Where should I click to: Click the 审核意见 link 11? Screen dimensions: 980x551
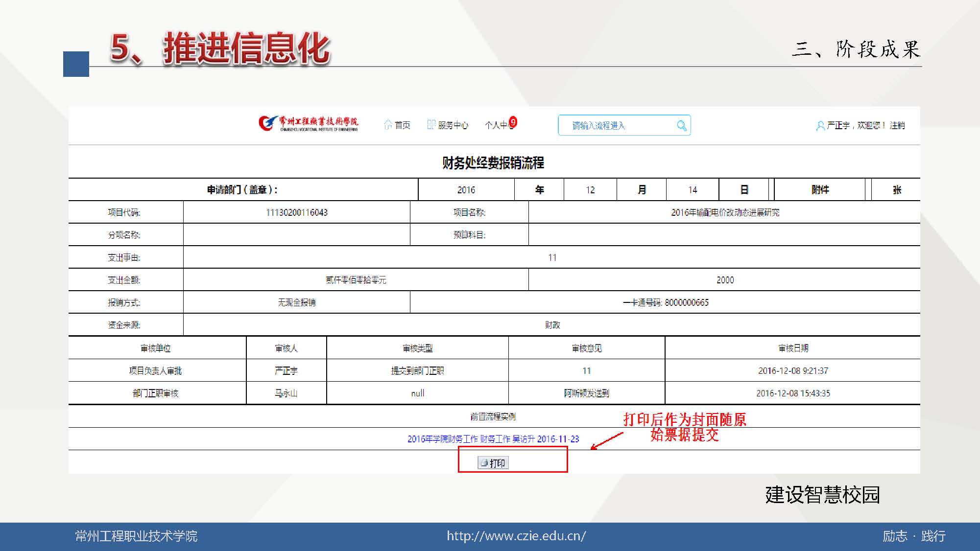[x=586, y=371]
